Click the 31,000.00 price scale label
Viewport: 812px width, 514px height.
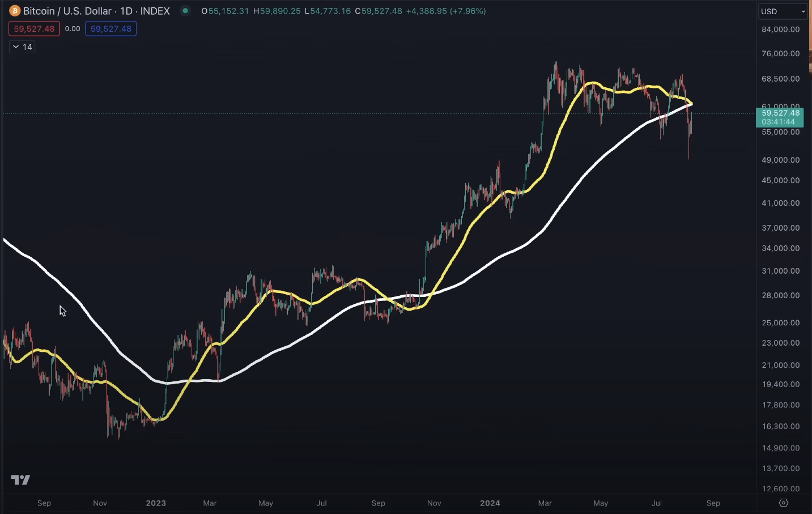(x=781, y=271)
